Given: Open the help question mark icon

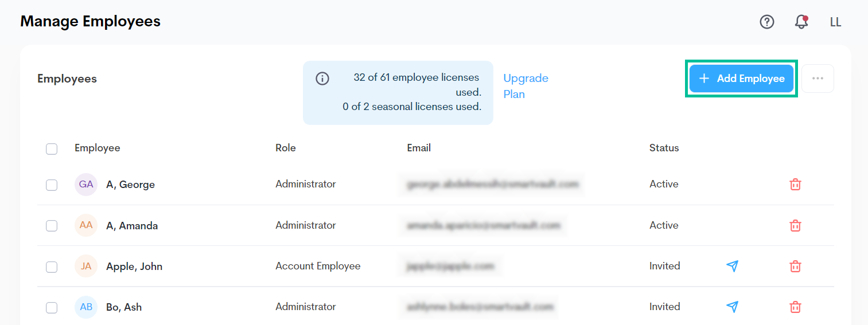Looking at the screenshot, I should click(767, 22).
